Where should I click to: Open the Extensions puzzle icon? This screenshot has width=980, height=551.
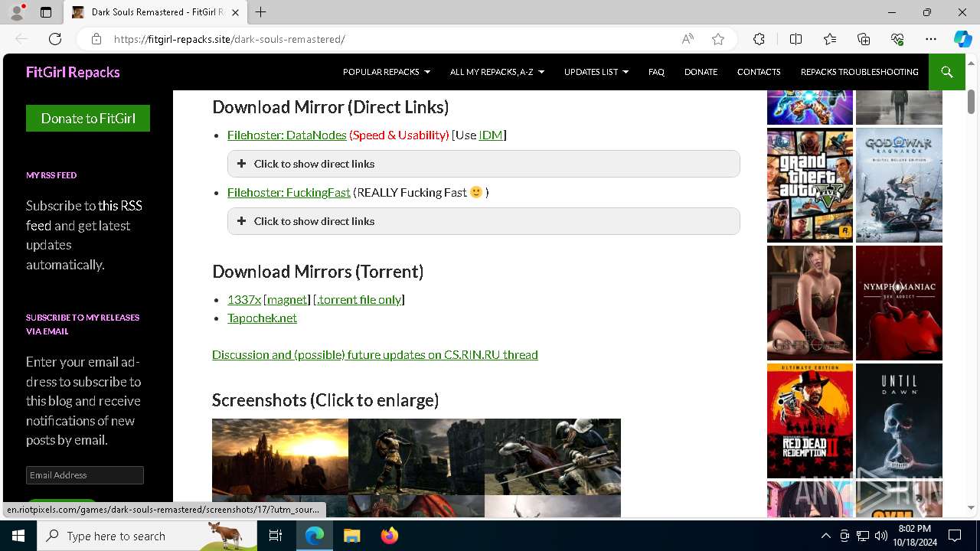click(x=759, y=39)
